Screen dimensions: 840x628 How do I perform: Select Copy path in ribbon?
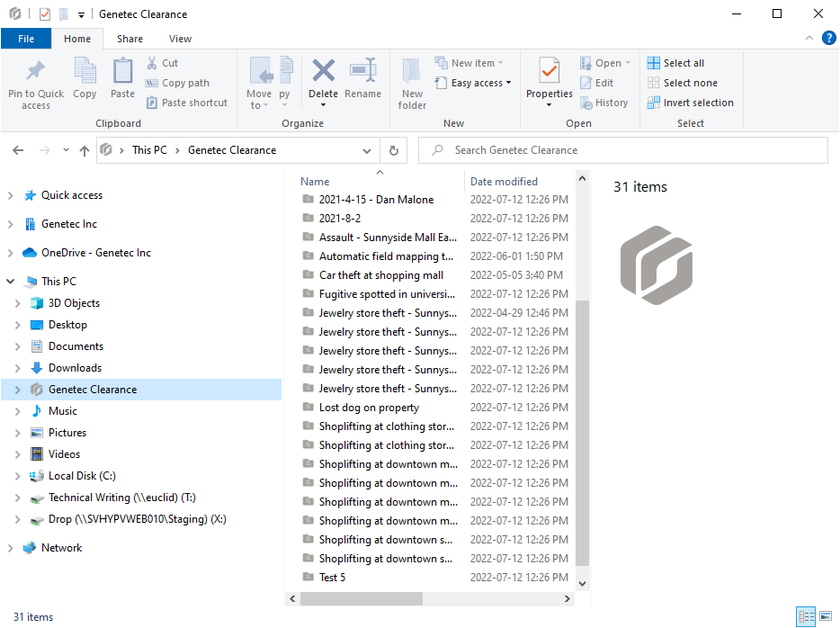(177, 83)
